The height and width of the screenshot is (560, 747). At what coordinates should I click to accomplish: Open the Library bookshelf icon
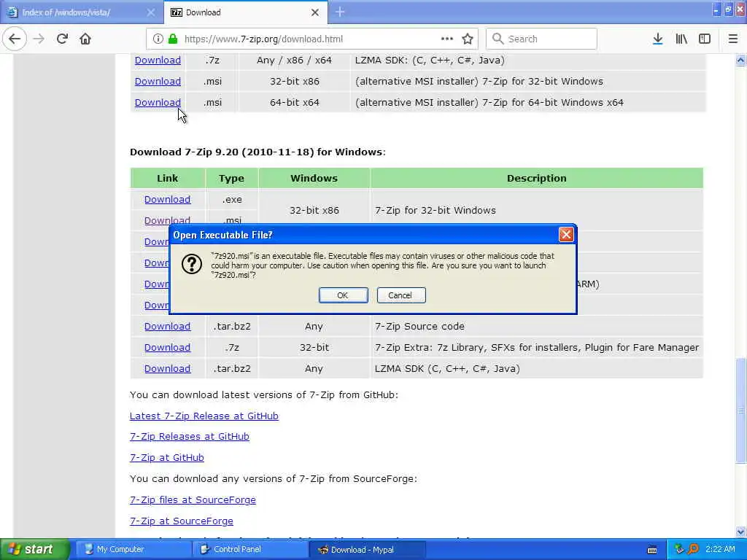coord(681,39)
